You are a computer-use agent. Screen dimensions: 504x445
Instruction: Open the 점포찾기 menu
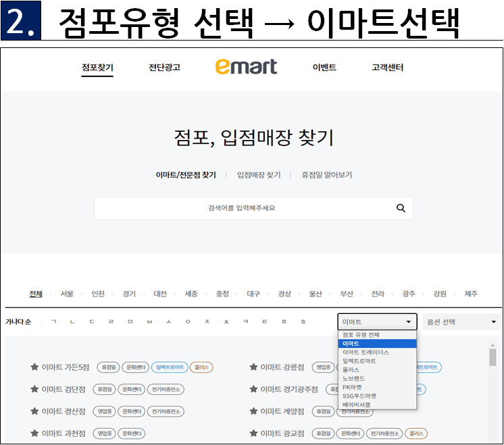(97, 68)
